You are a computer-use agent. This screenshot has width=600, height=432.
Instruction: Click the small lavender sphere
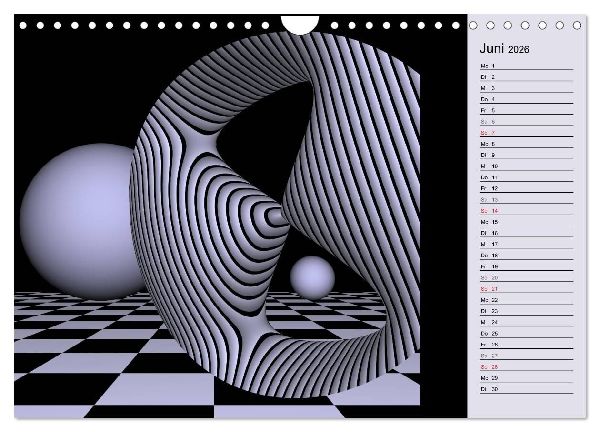point(312,278)
